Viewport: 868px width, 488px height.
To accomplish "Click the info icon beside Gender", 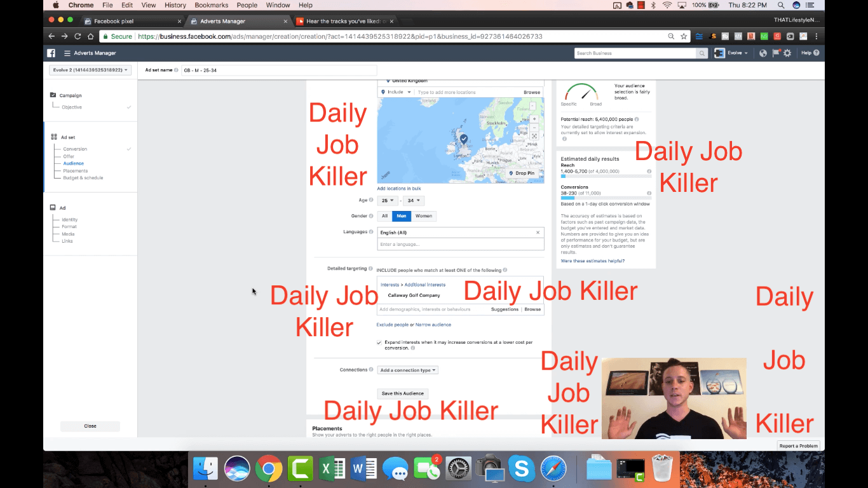I will point(371,216).
